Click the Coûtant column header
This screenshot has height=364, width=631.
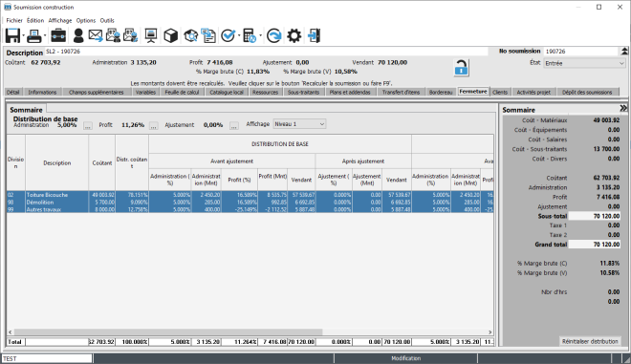click(101, 162)
